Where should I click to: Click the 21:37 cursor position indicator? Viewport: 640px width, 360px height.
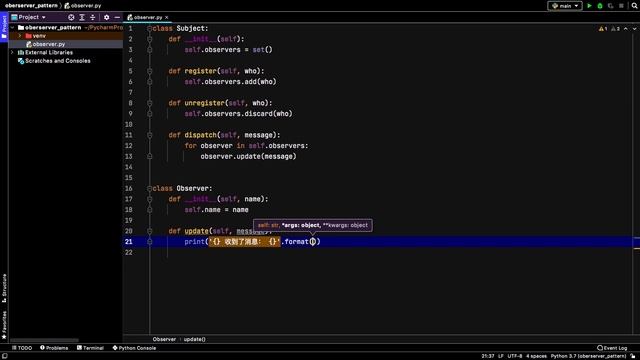(488, 356)
